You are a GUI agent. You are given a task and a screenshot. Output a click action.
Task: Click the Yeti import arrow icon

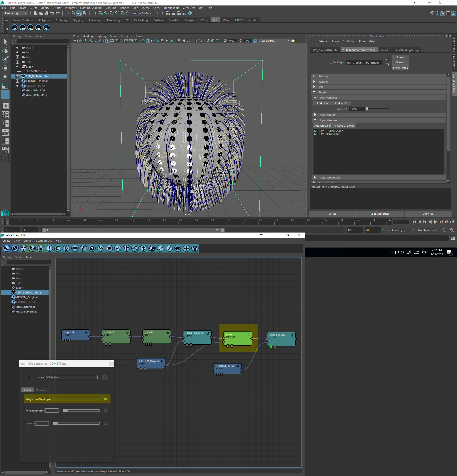pos(6,248)
